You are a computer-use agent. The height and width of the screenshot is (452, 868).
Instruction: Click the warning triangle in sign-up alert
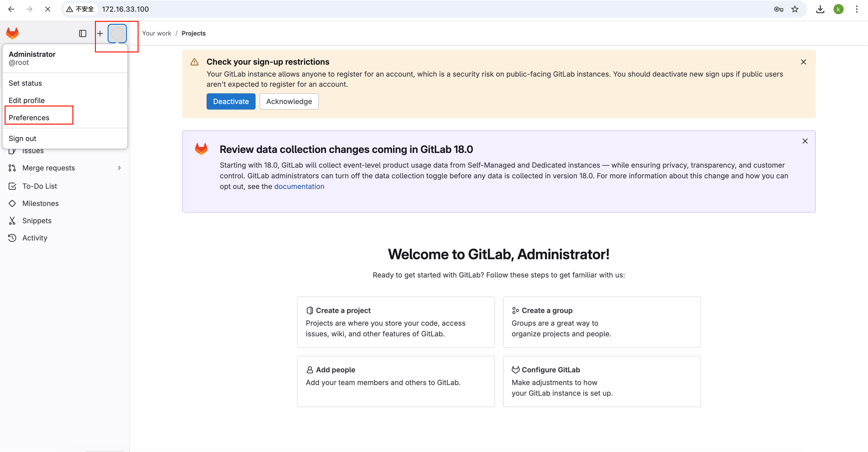coord(194,62)
